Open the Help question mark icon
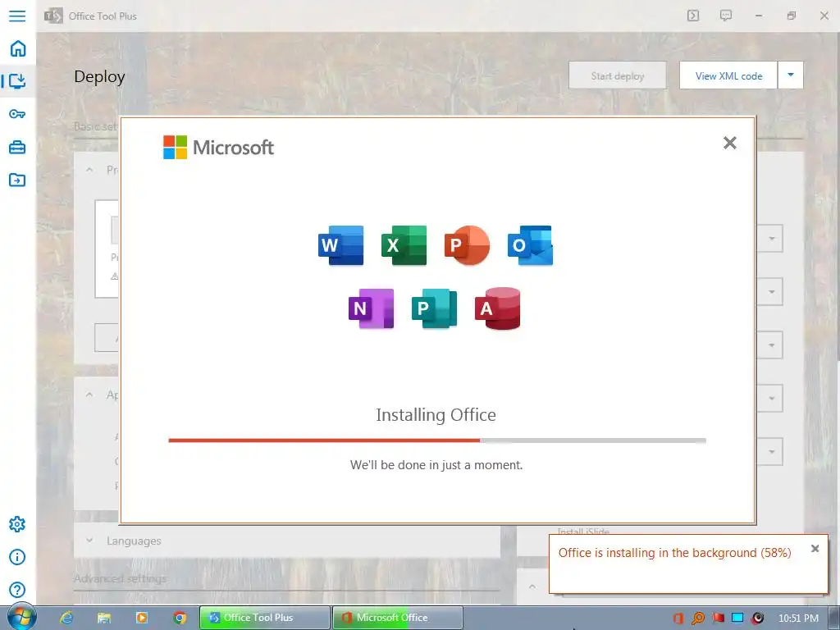 tap(17, 590)
